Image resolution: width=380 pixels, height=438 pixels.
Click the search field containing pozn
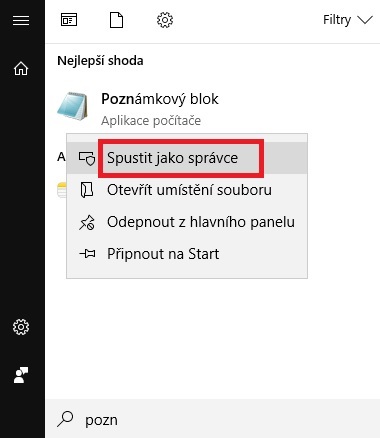(213, 419)
